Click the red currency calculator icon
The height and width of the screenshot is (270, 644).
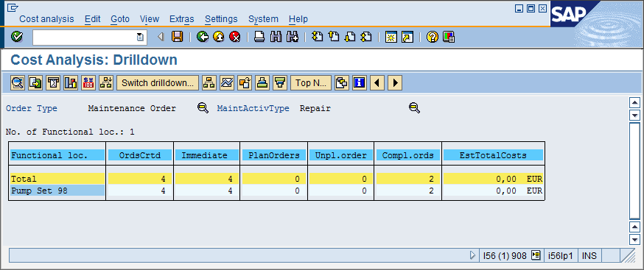[x=88, y=83]
